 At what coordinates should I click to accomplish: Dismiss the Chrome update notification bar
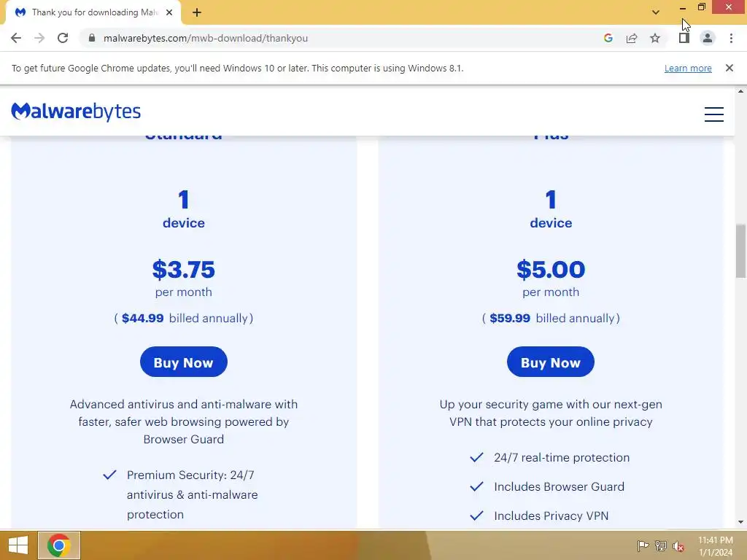click(729, 68)
